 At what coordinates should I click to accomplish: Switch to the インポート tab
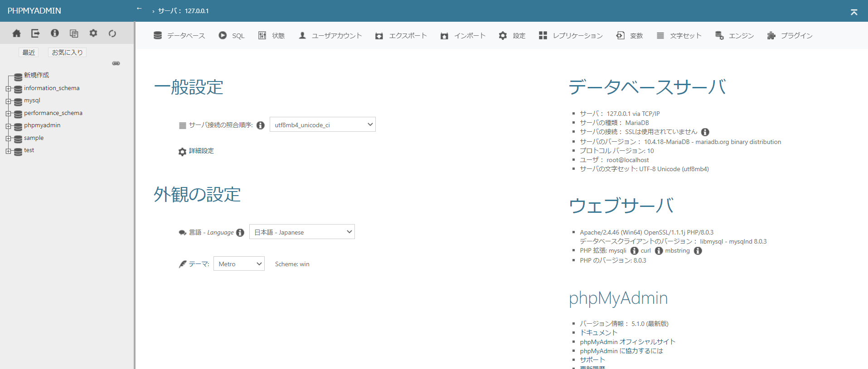click(x=463, y=35)
